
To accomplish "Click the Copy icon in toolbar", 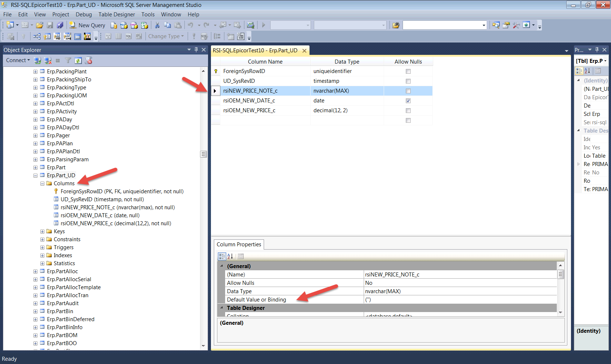I will coord(167,25).
